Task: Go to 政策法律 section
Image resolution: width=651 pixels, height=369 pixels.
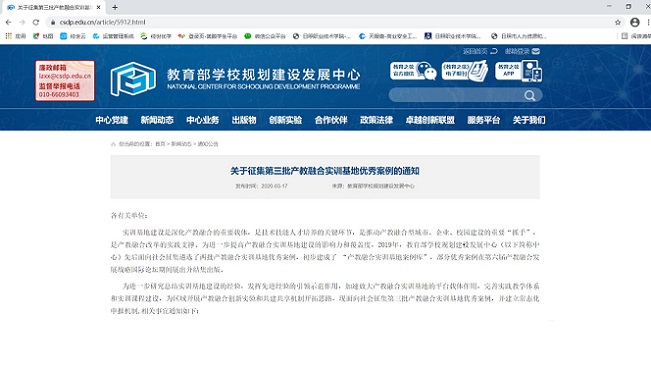Action: pos(376,120)
